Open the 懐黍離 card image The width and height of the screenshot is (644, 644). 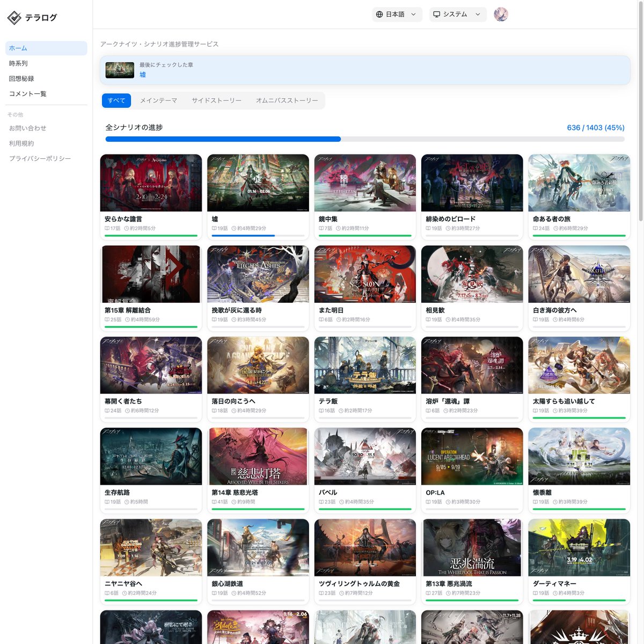tap(579, 457)
